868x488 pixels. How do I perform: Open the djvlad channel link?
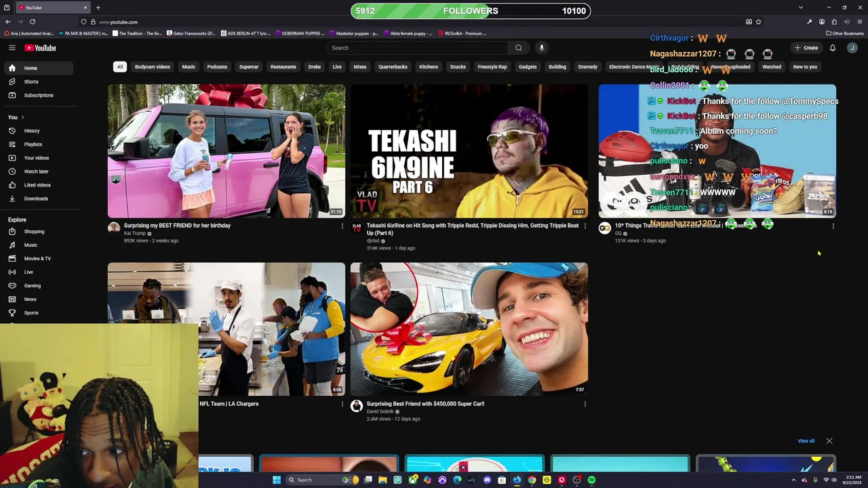373,241
